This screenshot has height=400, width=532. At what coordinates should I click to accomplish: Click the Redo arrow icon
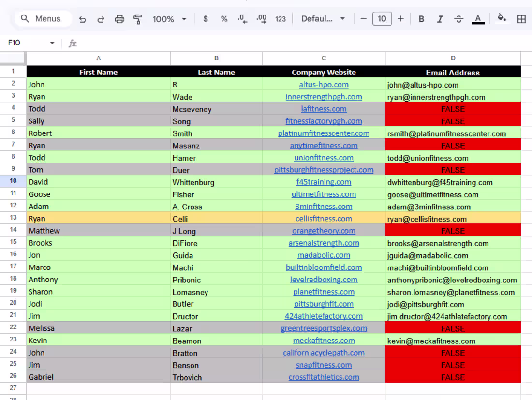click(101, 19)
